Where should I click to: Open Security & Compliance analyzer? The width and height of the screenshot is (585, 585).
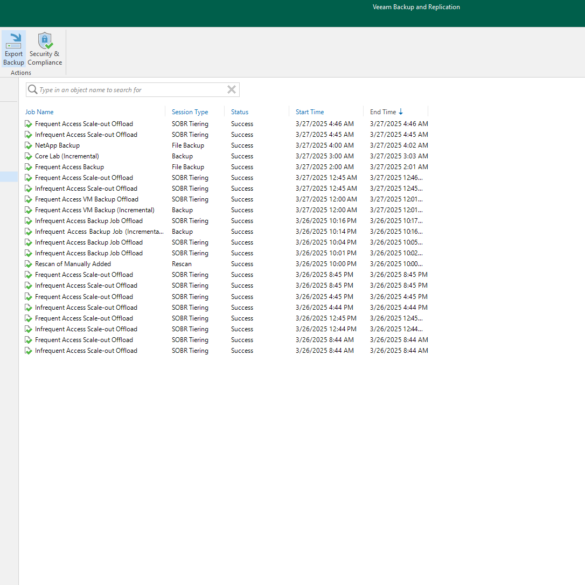pyautogui.click(x=45, y=49)
